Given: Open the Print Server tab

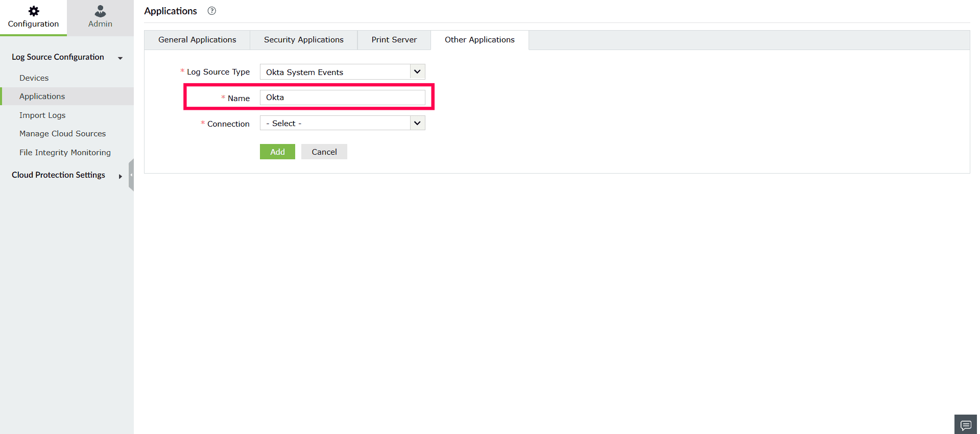Looking at the screenshot, I should (x=394, y=40).
